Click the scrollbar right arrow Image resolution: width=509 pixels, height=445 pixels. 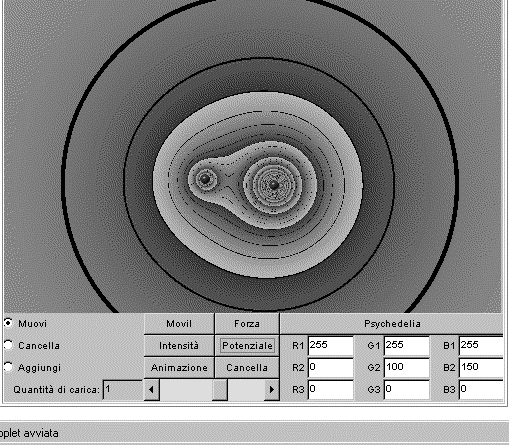click(x=271, y=389)
